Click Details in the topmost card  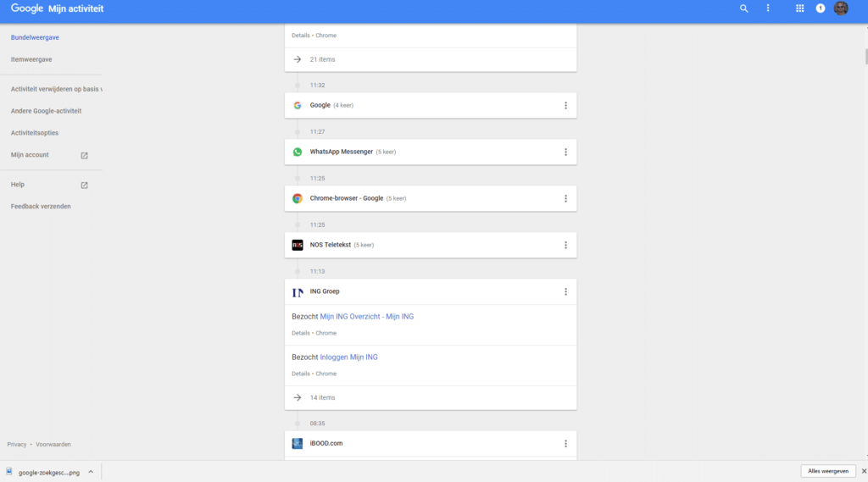301,36
